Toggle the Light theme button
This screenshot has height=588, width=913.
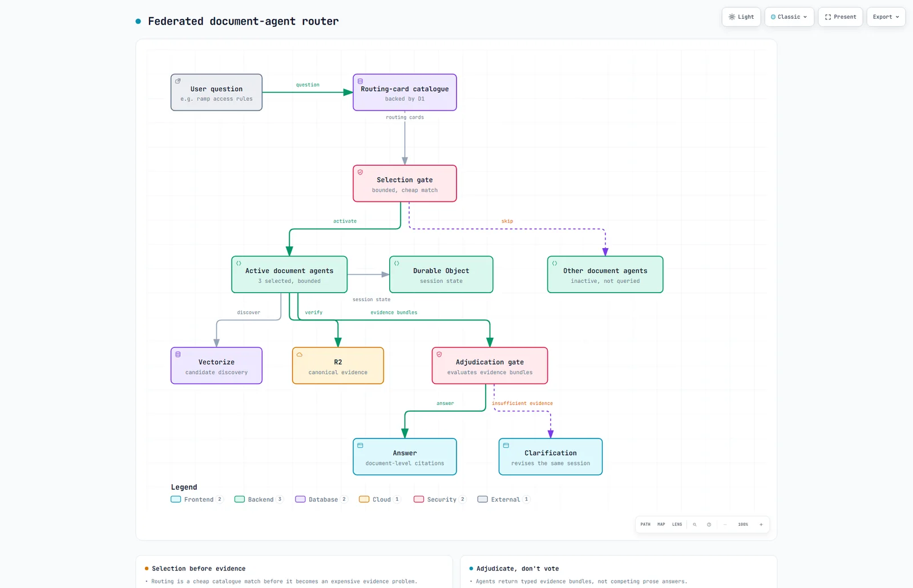point(741,17)
